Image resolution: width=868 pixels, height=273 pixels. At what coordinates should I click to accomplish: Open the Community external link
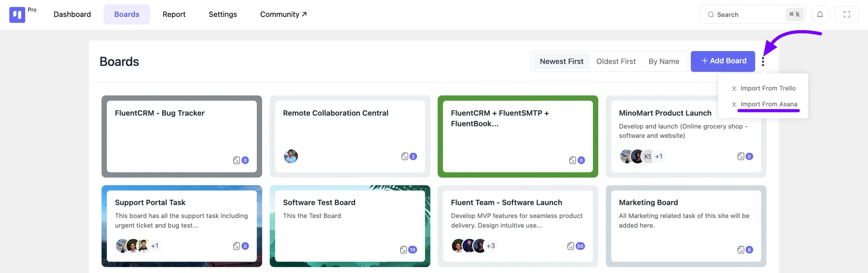point(283,14)
